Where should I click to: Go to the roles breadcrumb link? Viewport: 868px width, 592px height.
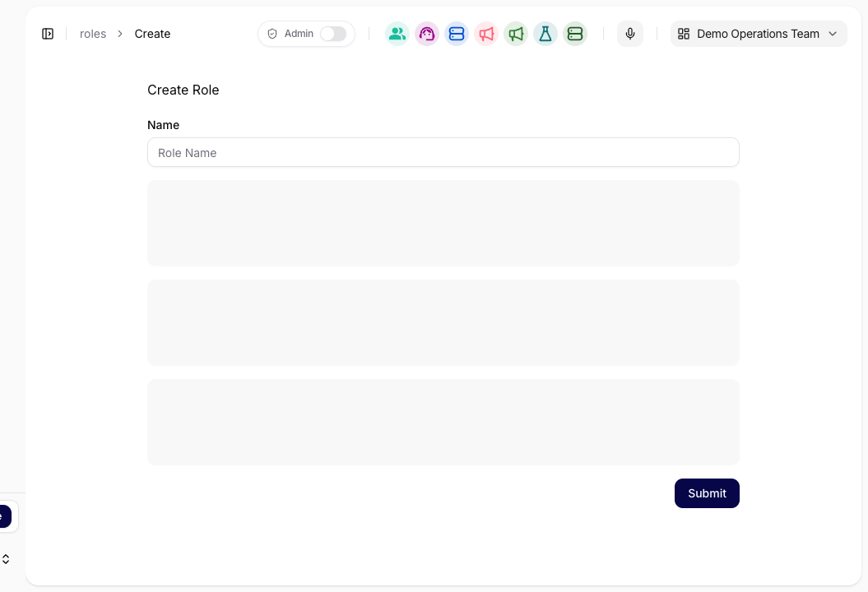click(93, 34)
